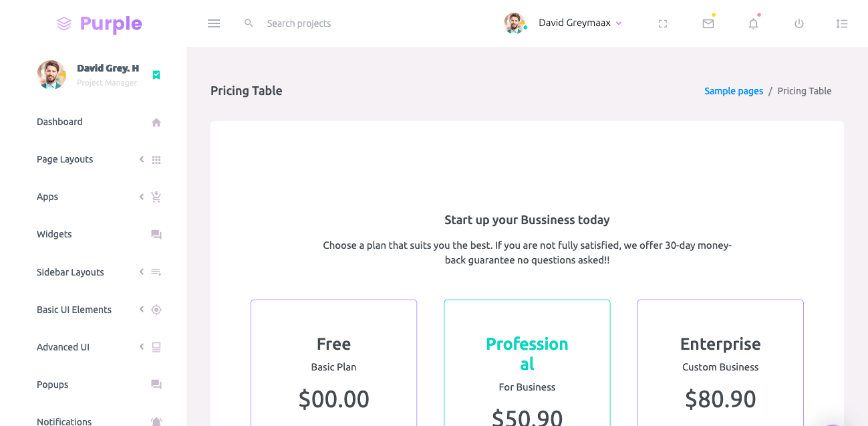The height and width of the screenshot is (426, 868).
Task: Click the Dashboard home icon
Action: [156, 122]
